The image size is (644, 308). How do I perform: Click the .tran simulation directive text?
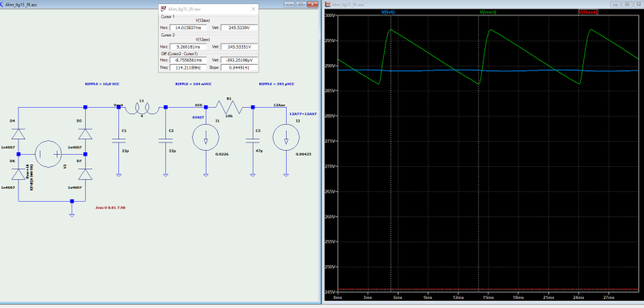pos(110,207)
